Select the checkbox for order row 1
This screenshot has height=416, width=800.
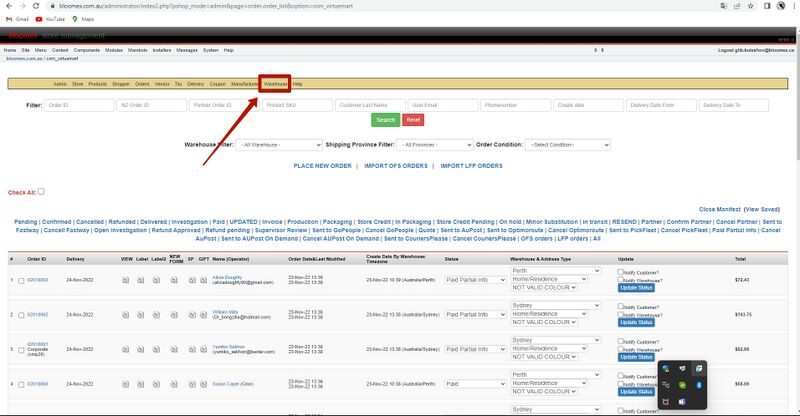[21, 281]
